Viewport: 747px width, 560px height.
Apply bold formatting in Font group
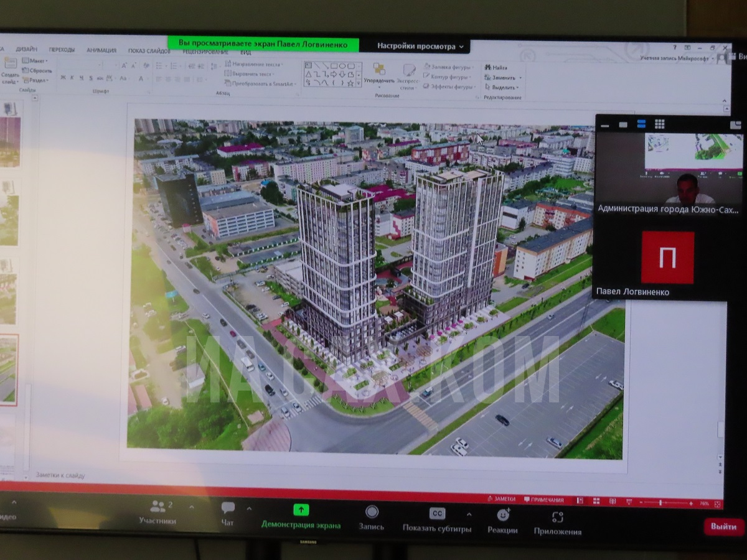[x=63, y=78]
